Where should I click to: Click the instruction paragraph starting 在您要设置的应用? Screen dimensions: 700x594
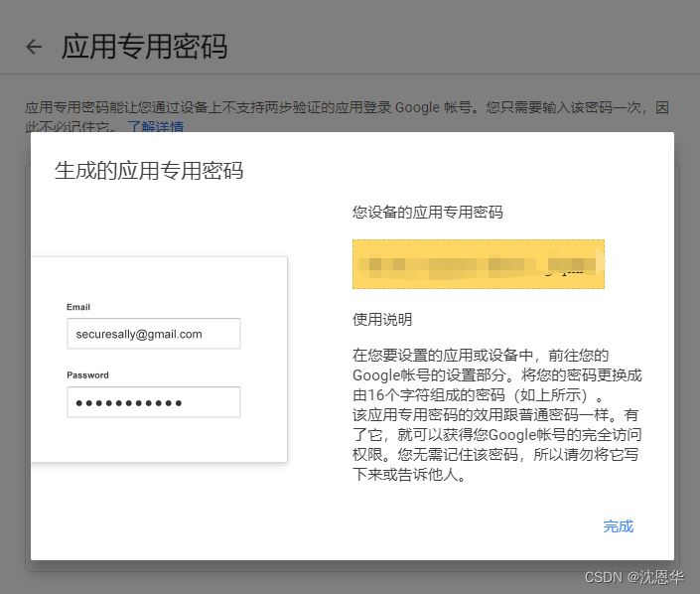click(x=496, y=414)
